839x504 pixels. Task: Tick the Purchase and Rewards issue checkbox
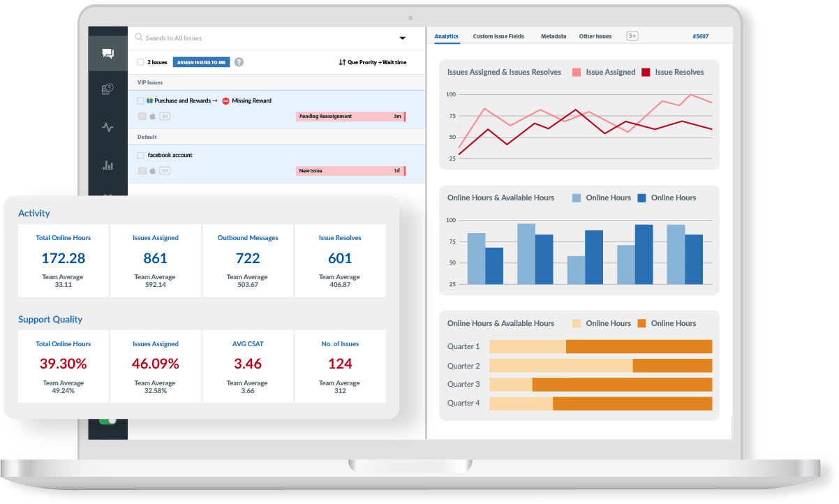(x=141, y=101)
